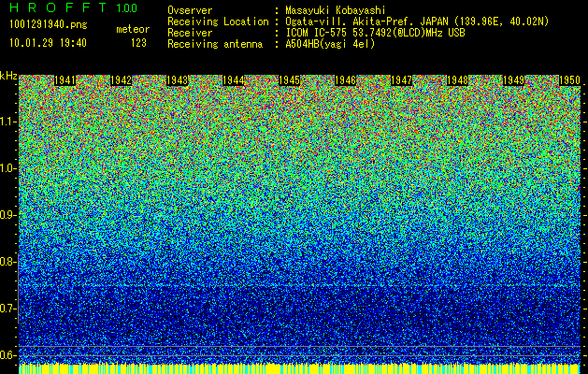Click the 1950 time marker
The width and height of the screenshot is (588, 374).
pos(569,80)
